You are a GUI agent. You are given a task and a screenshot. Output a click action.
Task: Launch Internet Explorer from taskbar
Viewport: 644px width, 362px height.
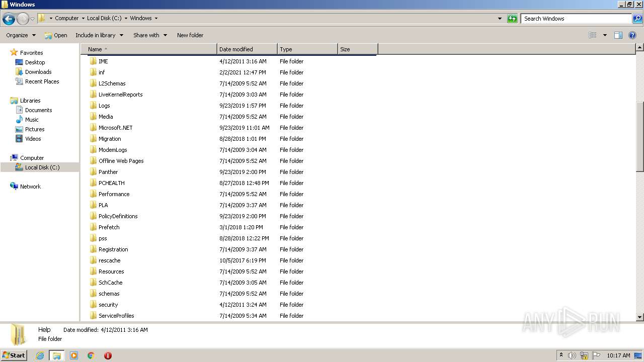40,355
